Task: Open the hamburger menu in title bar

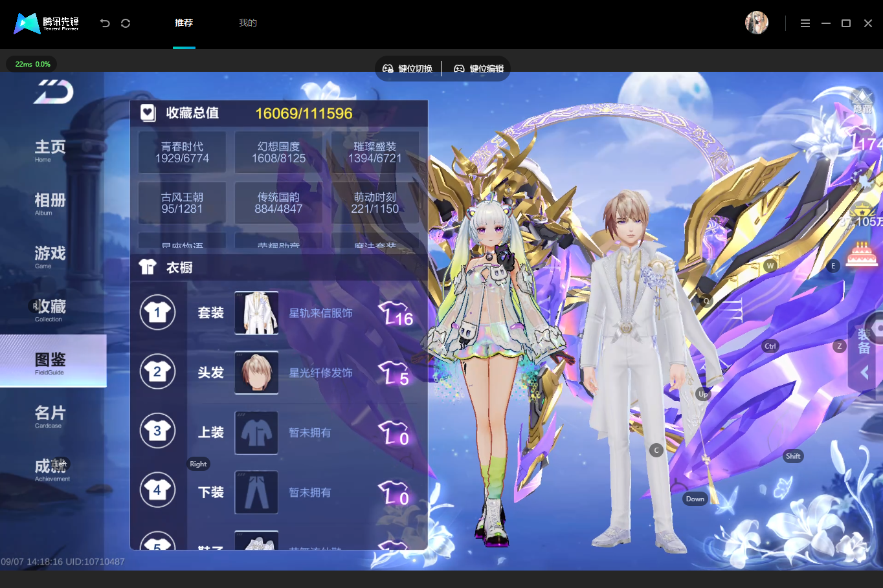Action: (805, 23)
